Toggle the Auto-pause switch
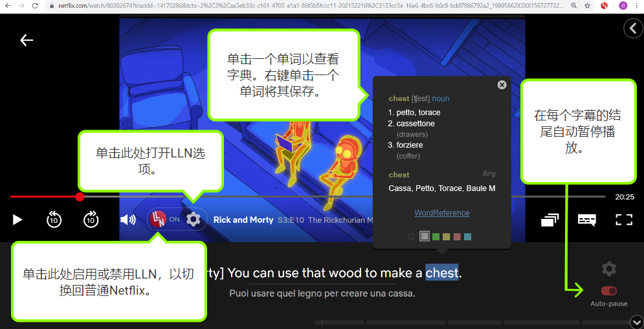 [x=608, y=291]
